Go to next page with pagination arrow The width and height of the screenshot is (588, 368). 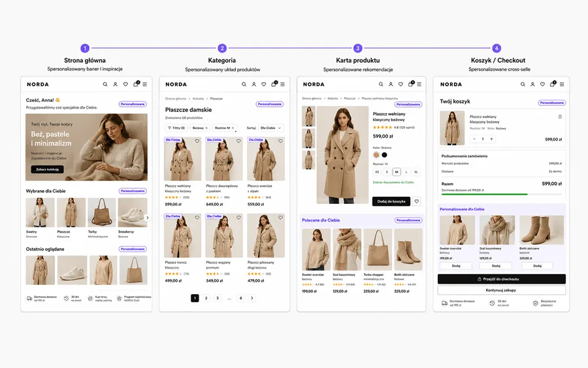[x=252, y=298]
